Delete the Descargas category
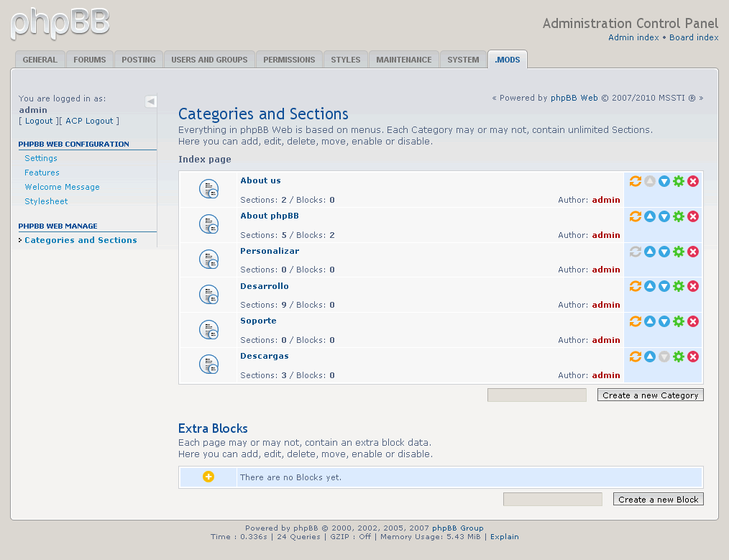This screenshot has width=729, height=560. (x=693, y=357)
